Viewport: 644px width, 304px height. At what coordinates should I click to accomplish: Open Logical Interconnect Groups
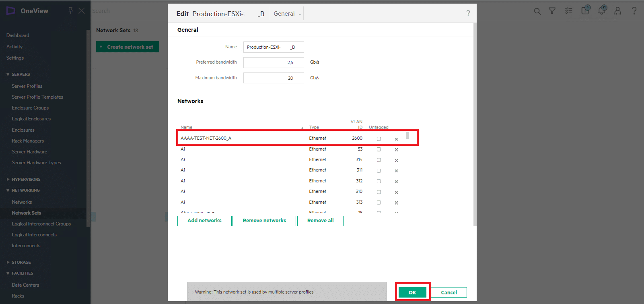click(41, 224)
